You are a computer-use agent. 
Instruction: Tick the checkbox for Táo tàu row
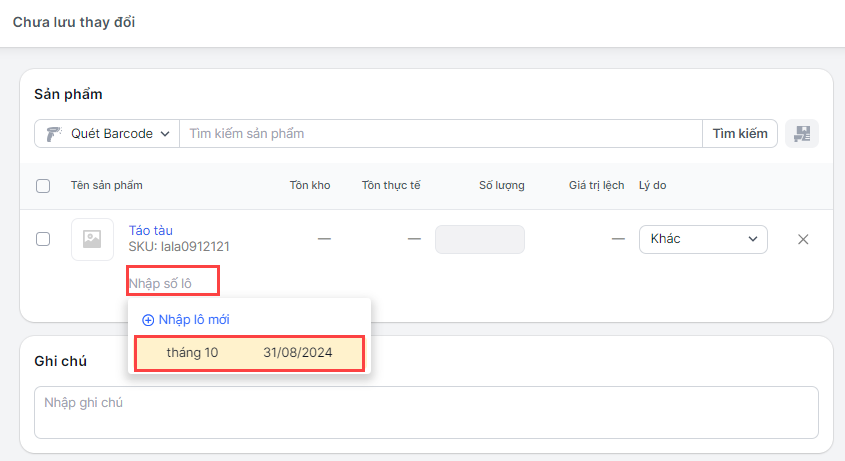[x=43, y=239]
